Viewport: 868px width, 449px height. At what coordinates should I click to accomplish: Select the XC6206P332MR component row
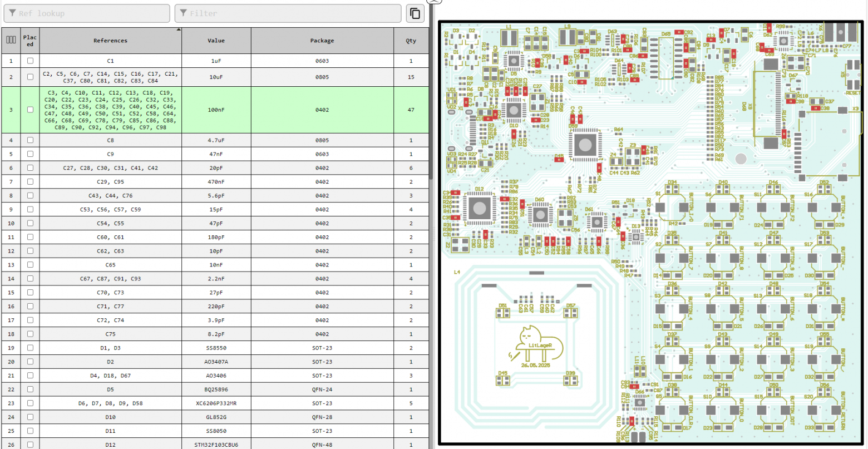(x=215, y=403)
